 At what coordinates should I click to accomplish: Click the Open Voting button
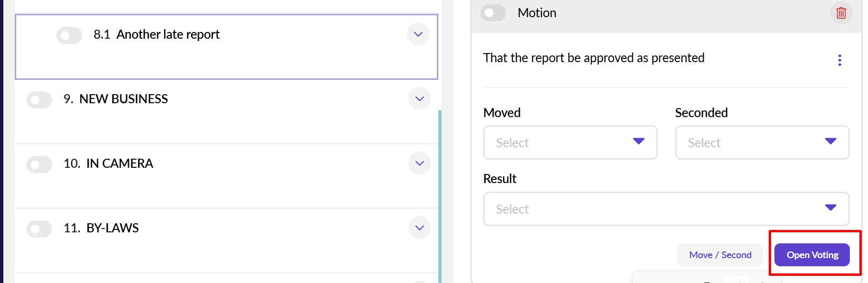[x=812, y=255]
